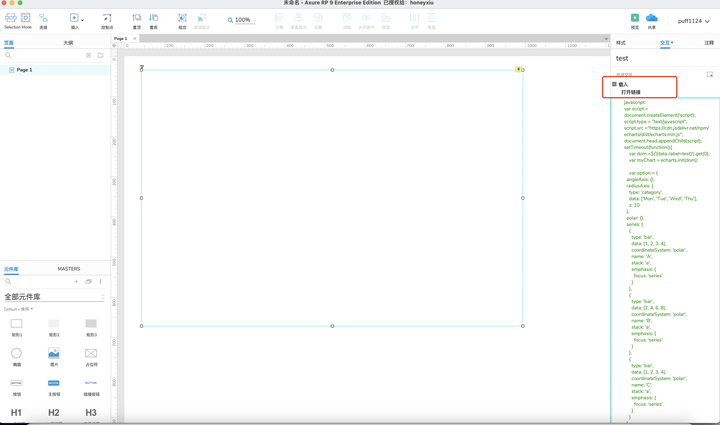Screen dimensions: 720x425
Task: Click the pages panel search icon
Action: [x=8, y=55]
